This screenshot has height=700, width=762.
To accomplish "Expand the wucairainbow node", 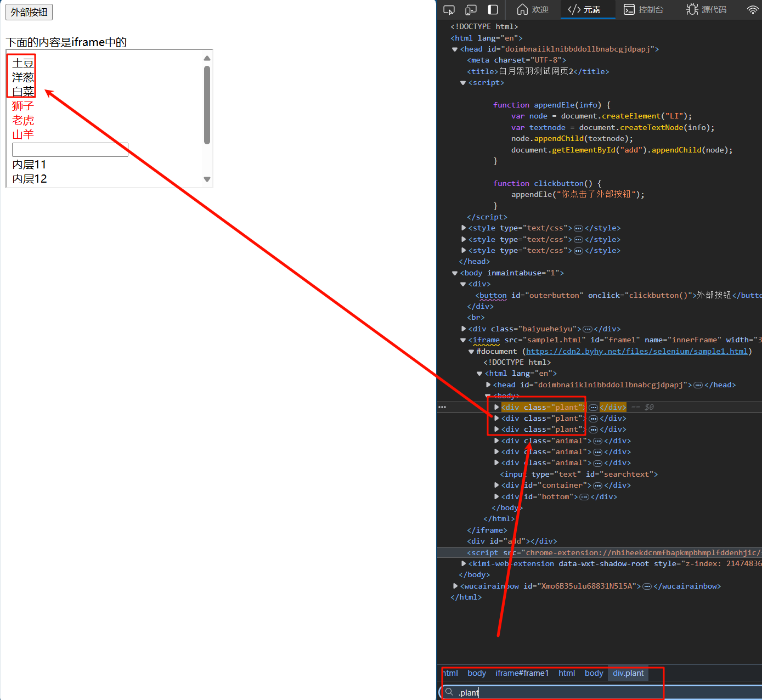I will pyautogui.click(x=455, y=586).
